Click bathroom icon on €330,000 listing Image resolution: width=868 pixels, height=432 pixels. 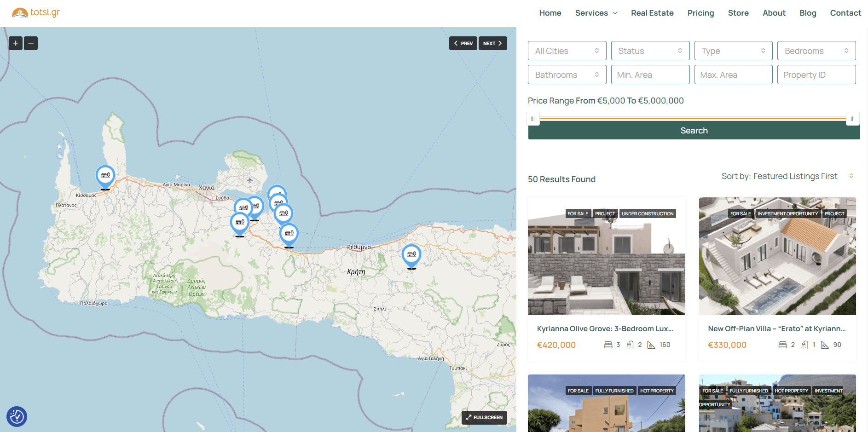click(804, 345)
